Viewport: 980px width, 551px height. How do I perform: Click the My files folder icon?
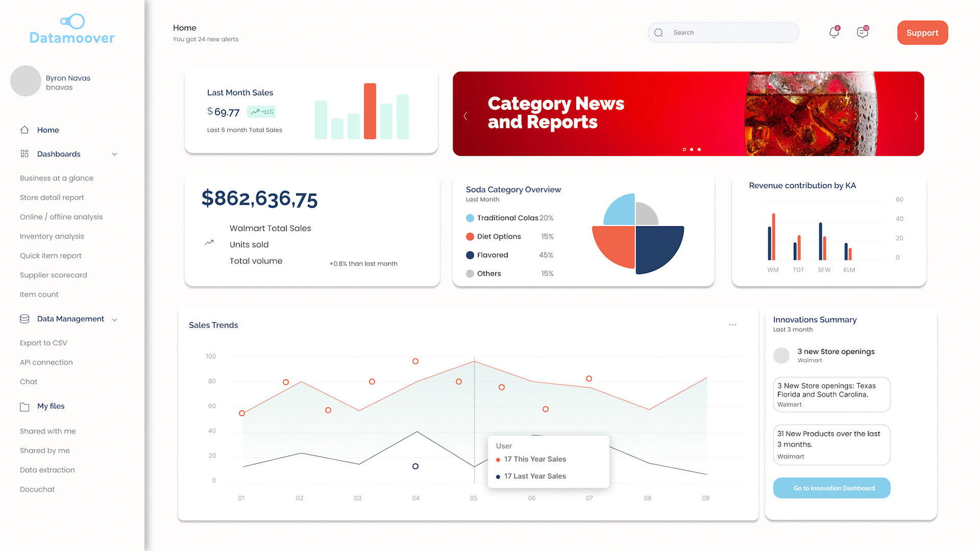(24, 407)
